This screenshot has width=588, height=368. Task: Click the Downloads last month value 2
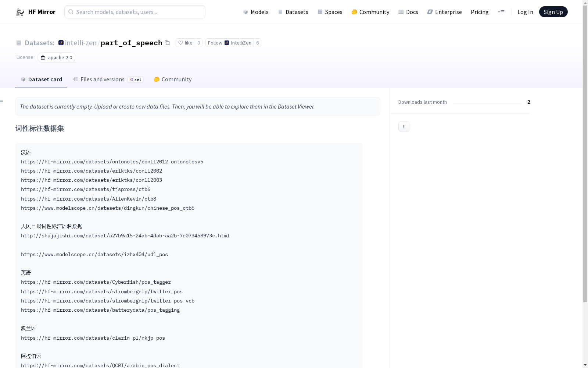(529, 102)
